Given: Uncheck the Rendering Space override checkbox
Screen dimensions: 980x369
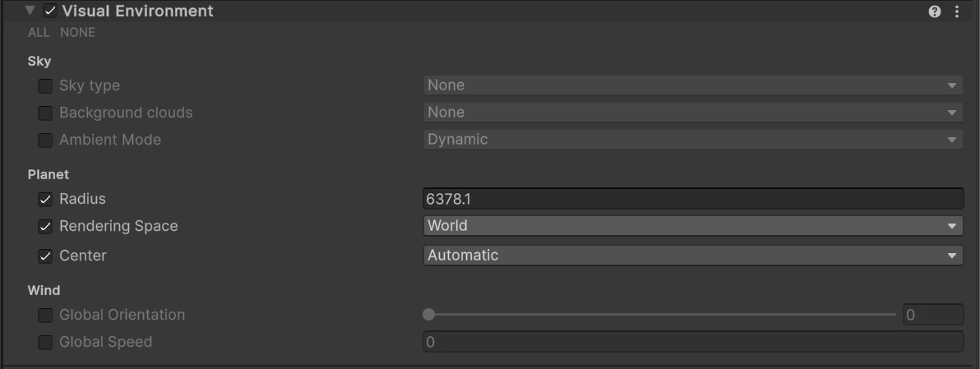Looking at the screenshot, I should click(x=45, y=226).
